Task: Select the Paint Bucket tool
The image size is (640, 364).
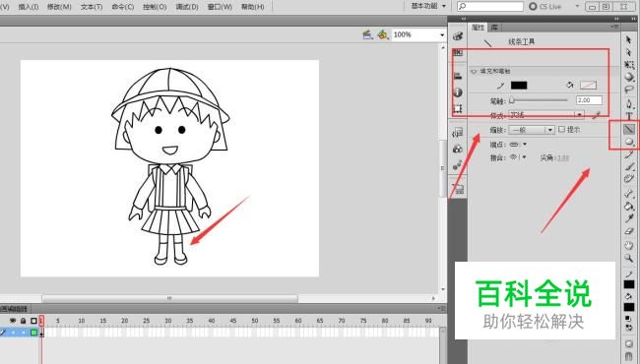Action: point(628,206)
